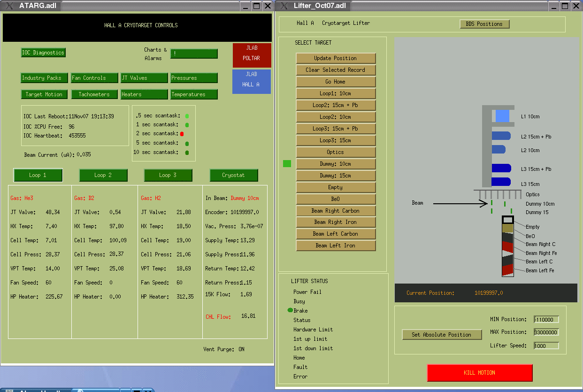Select target Loop3: 15cm + Pb

tap(336, 129)
